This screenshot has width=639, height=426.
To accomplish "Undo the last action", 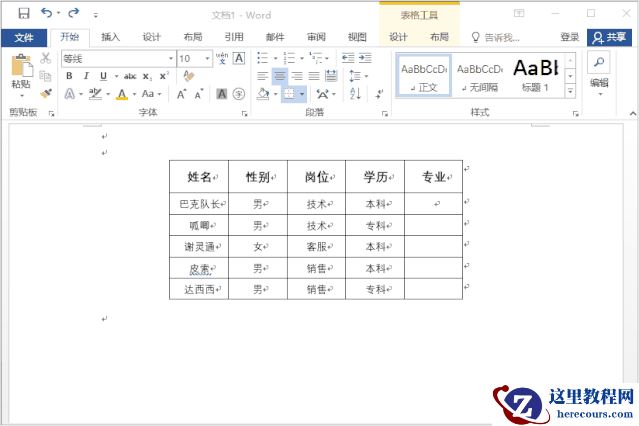I will (x=46, y=13).
